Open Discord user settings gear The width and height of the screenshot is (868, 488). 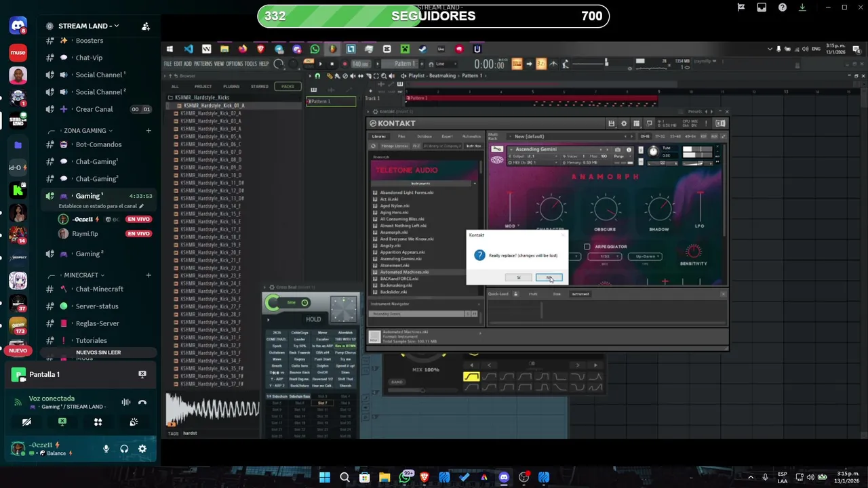point(142,449)
